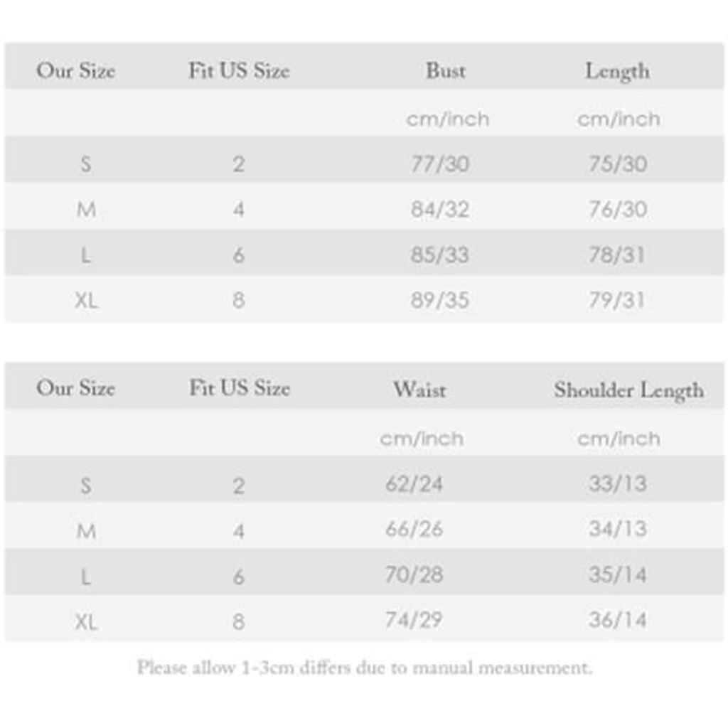The height and width of the screenshot is (728, 728).
Task: Click the 70/28 waist value
Action: coord(414,574)
